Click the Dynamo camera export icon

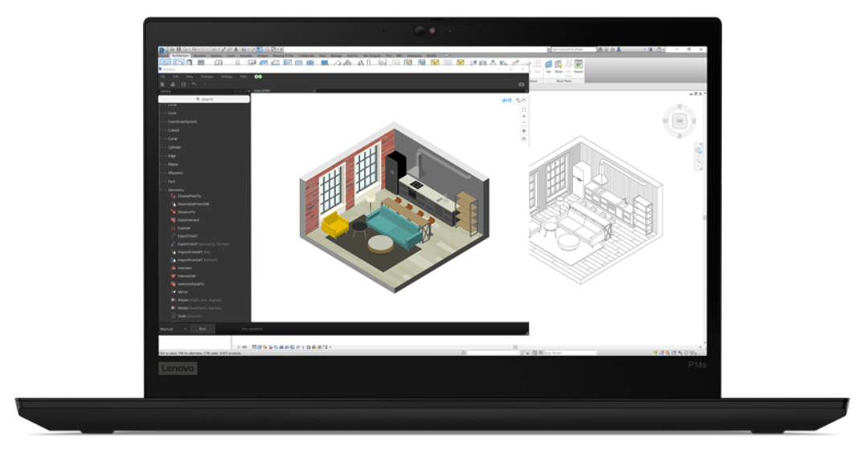[x=521, y=84]
